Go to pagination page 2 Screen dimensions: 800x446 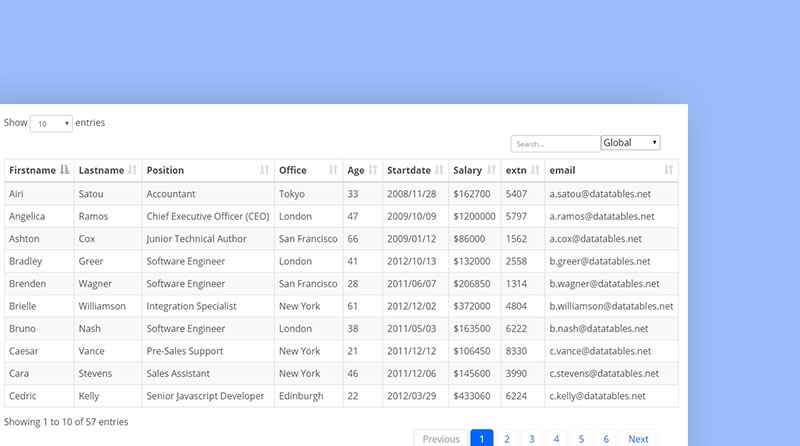coord(507,439)
